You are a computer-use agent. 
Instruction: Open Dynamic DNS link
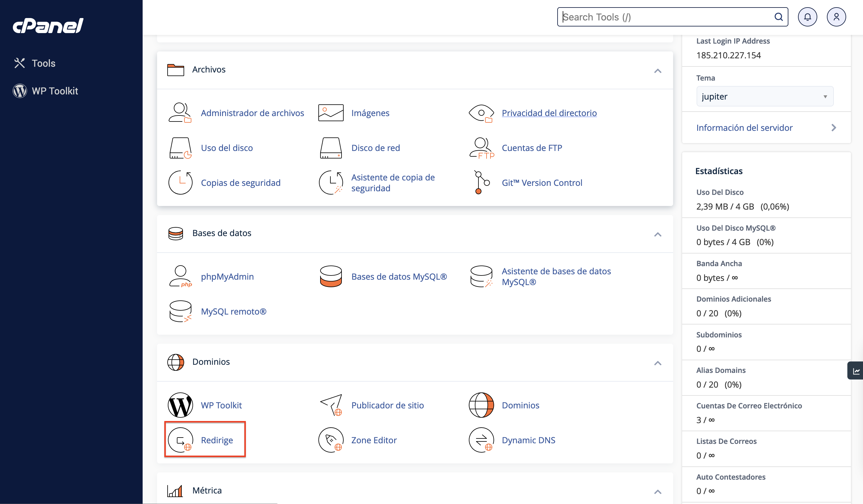tap(528, 440)
